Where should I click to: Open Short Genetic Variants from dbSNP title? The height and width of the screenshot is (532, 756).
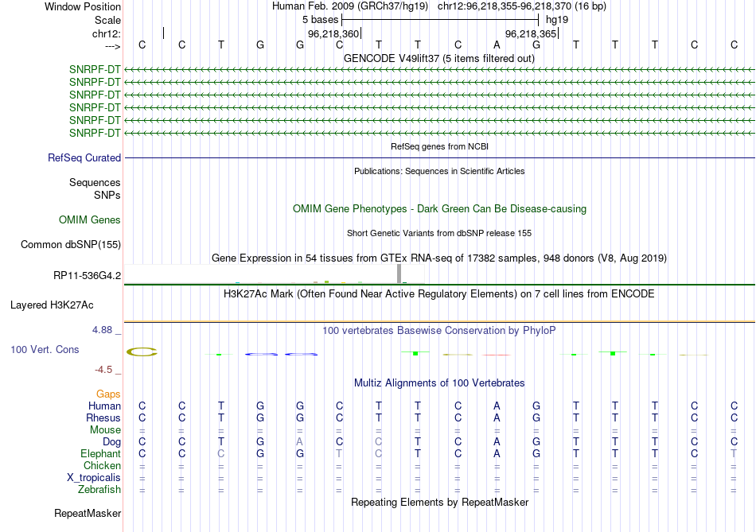click(x=439, y=233)
